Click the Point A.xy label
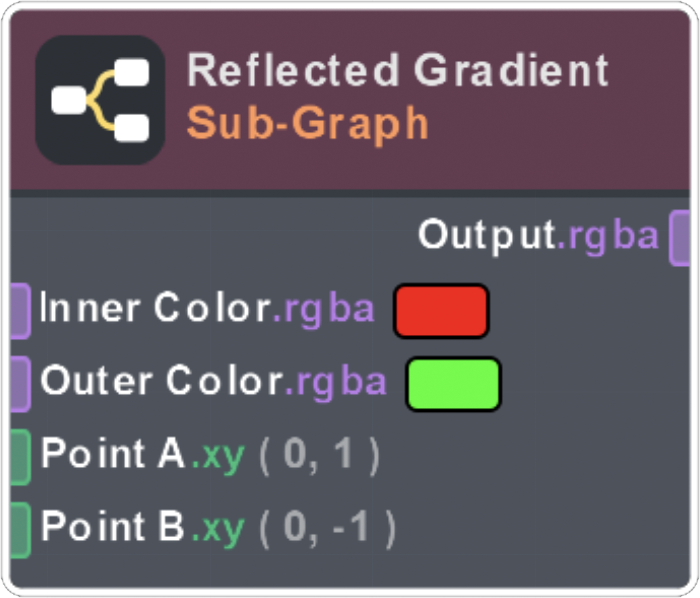 point(142,455)
